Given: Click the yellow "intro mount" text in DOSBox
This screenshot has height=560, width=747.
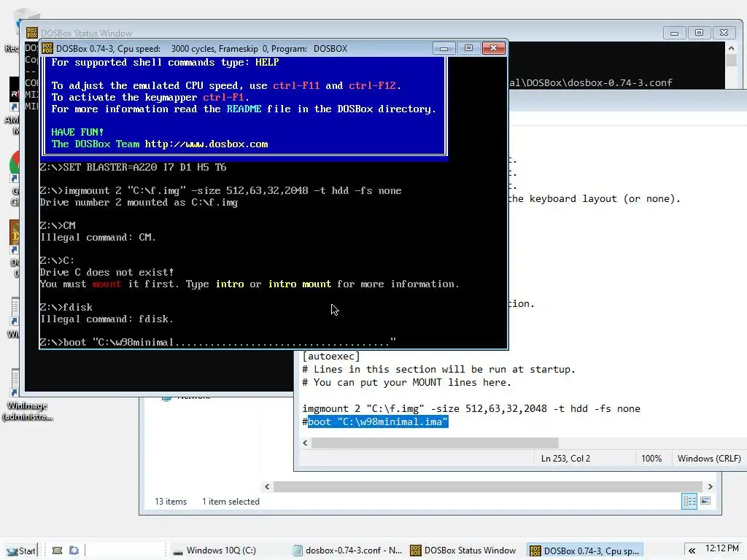Looking at the screenshot, I should 300,284.
